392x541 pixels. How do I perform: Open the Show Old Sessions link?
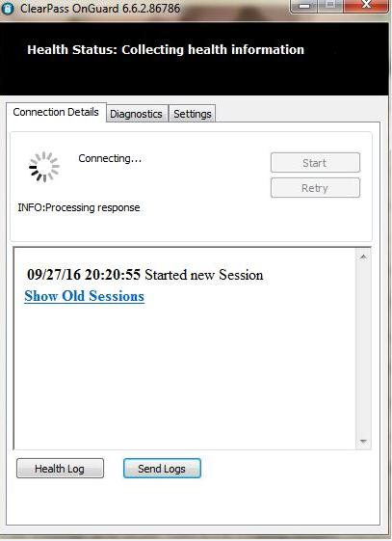point(85,296)
